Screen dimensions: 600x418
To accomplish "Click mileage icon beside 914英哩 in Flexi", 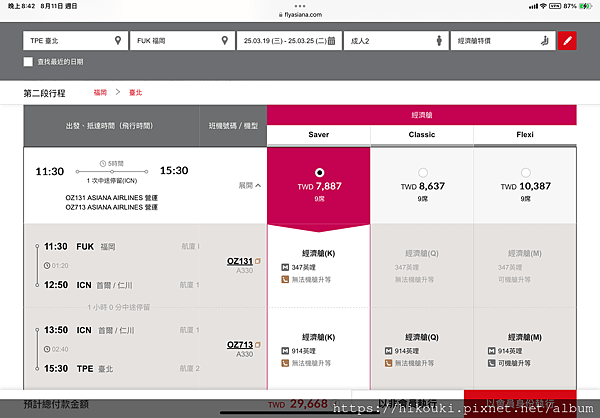I will [x=491, y=351].
